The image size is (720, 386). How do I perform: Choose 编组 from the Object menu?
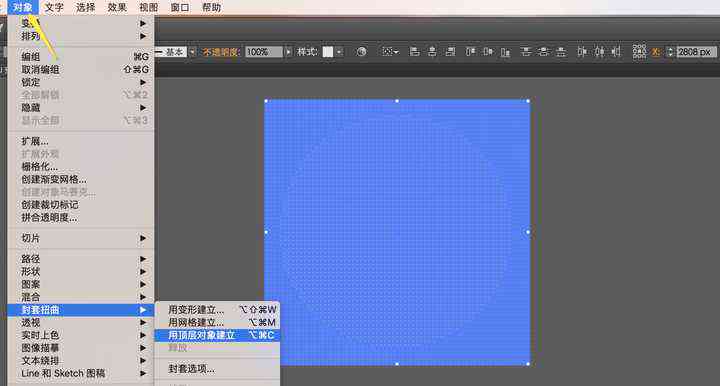coord(81,57)
